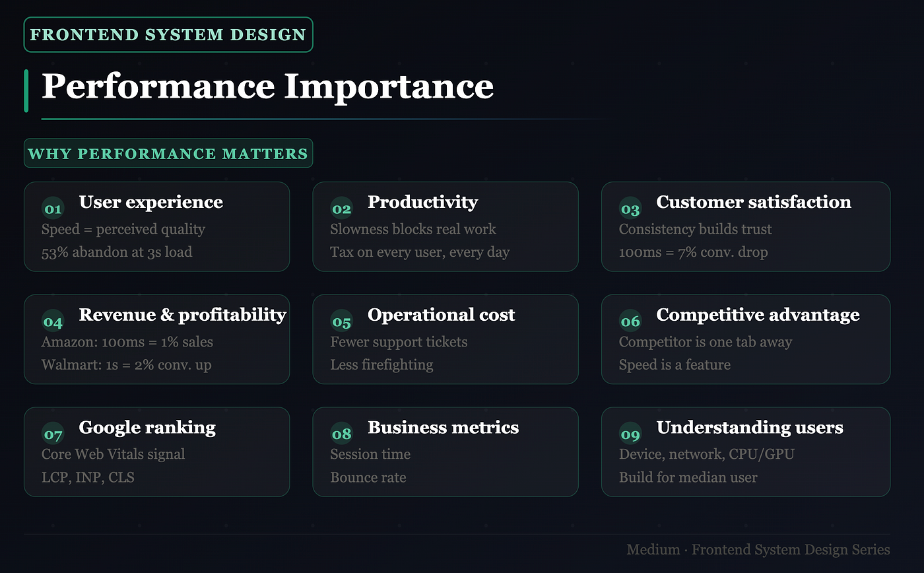The image size is (924, 573).
Task: Click the Competitive advantage heading
Action: 758,315
